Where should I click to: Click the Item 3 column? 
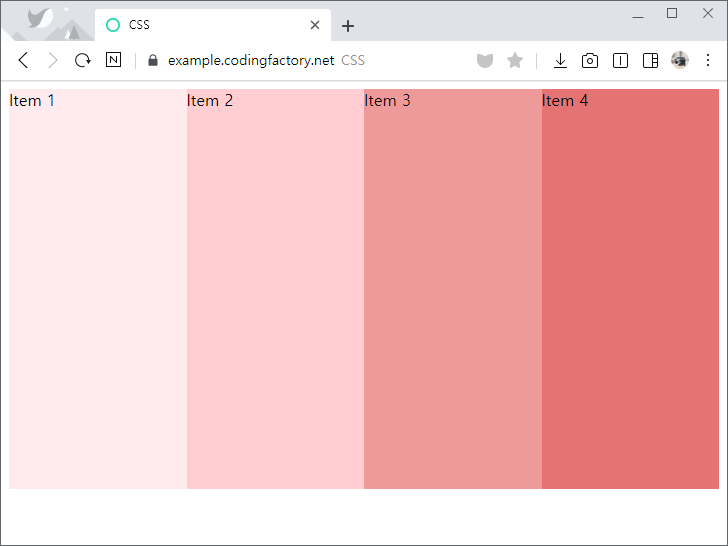[453, 289]
